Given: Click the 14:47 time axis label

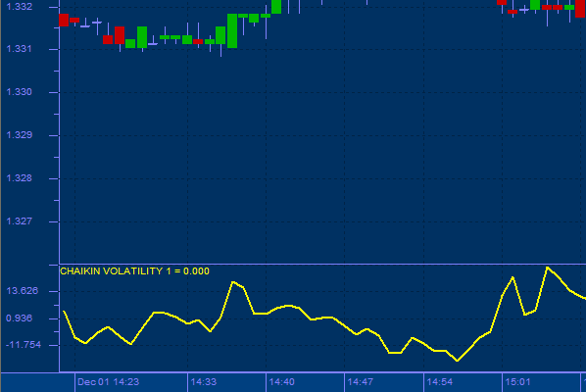Looking at the screenshot, I should coord(361,382).
